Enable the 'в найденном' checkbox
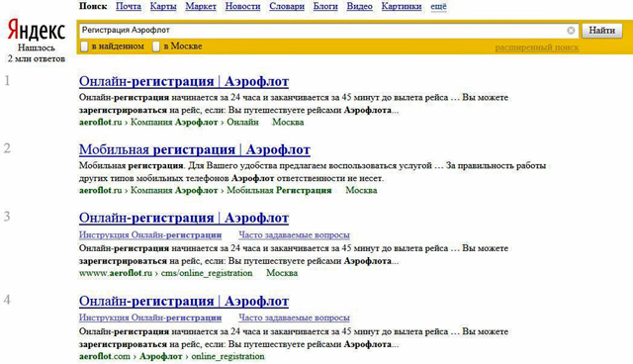Screen dimensions: 633x364 (84, 46)
